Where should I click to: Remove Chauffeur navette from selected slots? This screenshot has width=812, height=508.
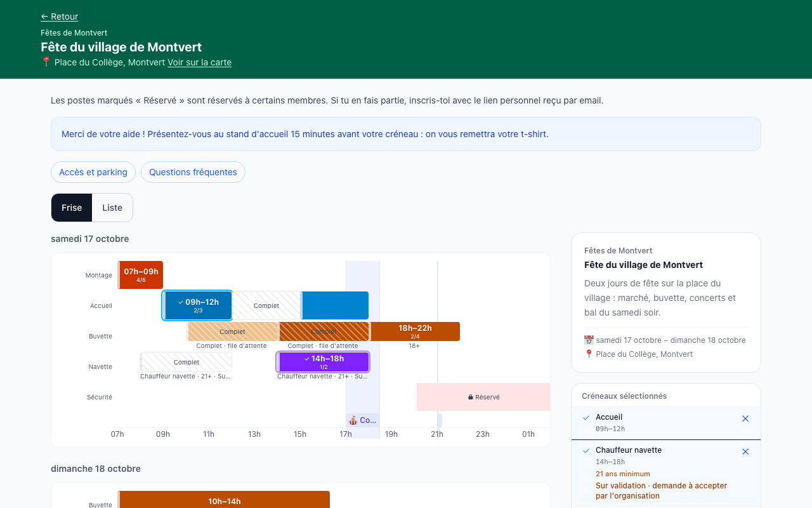pos(745,451)
